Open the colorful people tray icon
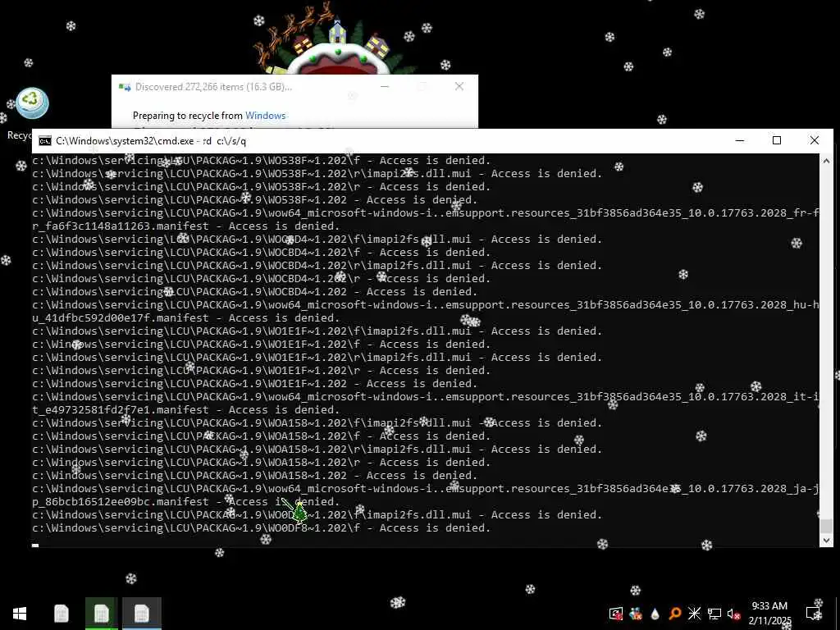Screen dimensions: 840x630 [x=636, y=614]
